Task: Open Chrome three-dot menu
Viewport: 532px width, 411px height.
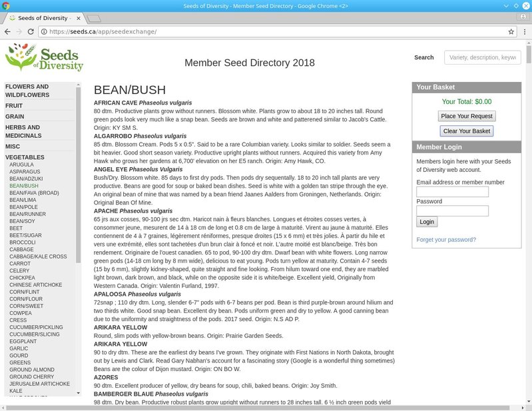Action: tap(525, 31)
